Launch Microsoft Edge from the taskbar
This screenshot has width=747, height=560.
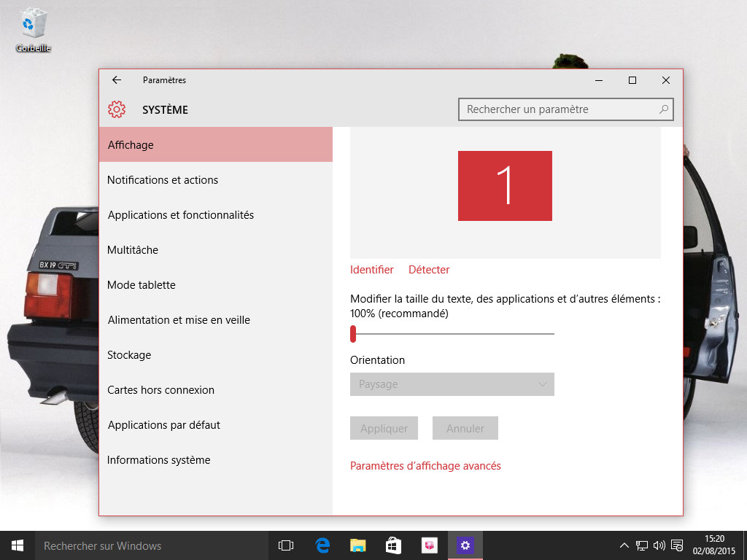coord(322,545)
